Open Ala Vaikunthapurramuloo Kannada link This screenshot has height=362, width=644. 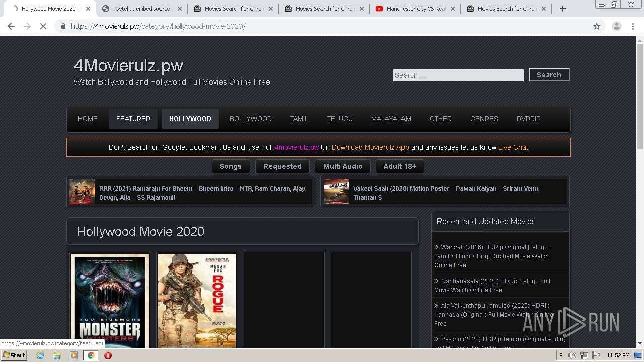pyautogui.click(x=494, y=314)
